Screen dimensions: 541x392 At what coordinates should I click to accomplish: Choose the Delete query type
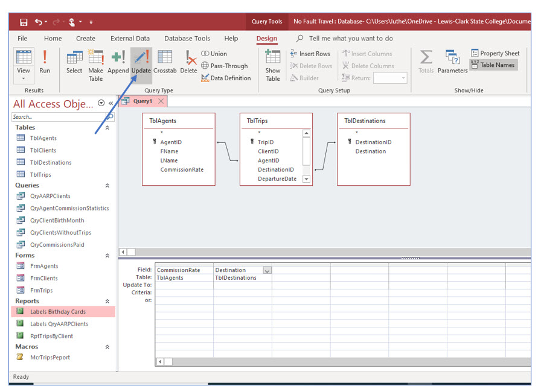[188, 62]
